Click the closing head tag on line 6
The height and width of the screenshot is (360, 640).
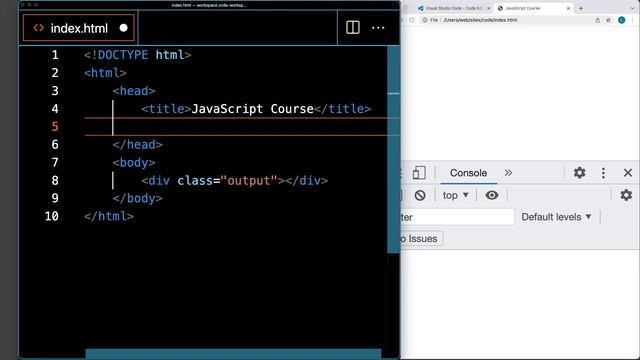click(x=138, y=144)
